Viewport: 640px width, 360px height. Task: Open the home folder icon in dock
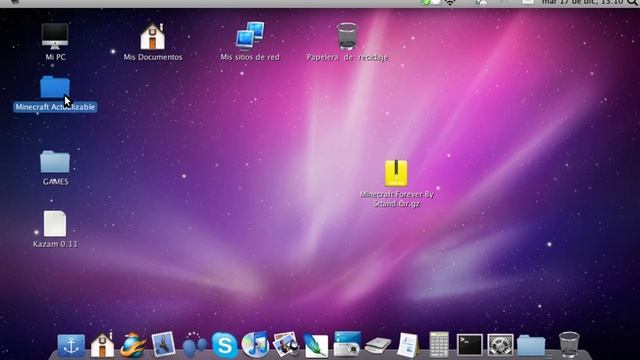102,345
